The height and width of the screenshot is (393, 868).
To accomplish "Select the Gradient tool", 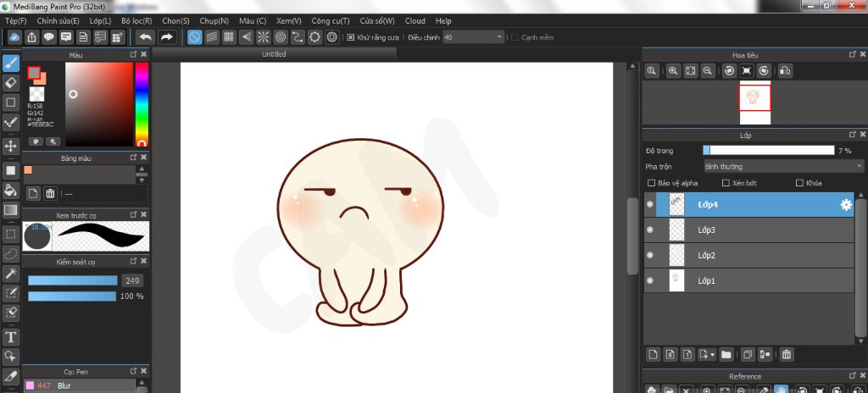I will tap(10, 210).
